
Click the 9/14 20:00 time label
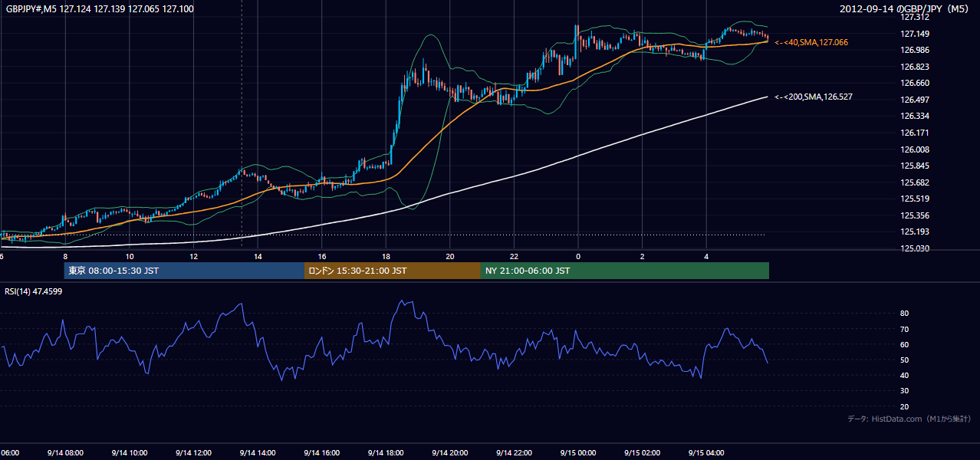(450, 453)
